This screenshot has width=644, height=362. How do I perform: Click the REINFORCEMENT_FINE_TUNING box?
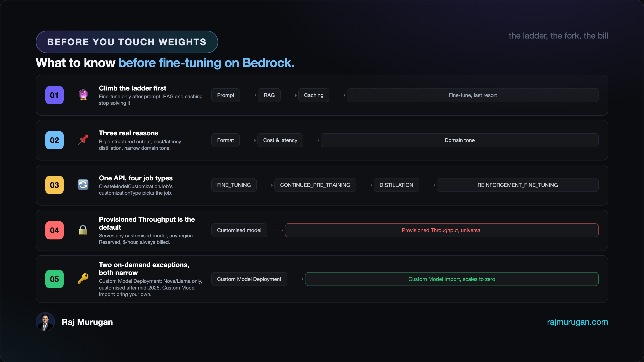(x=518, y=185)
